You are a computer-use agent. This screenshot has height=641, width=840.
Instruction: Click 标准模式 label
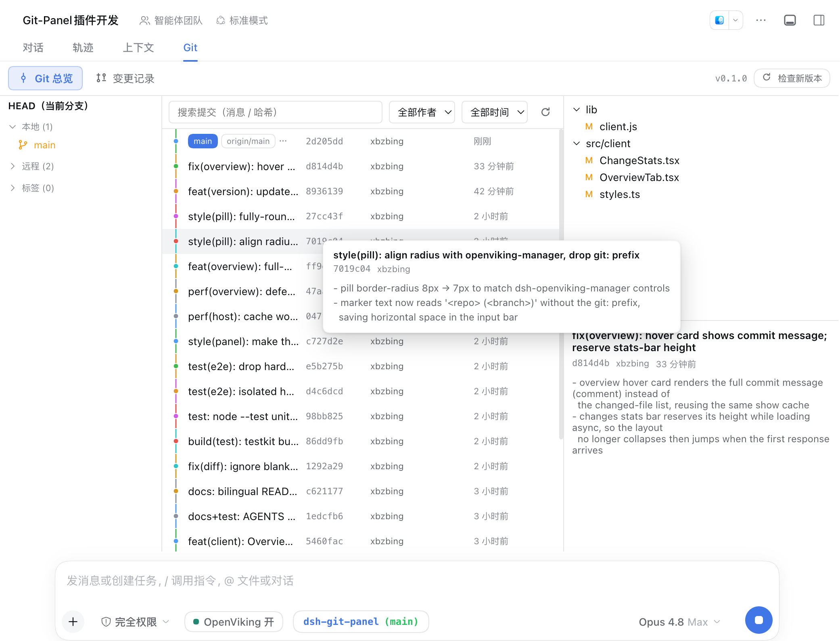pyautogui.click(x=249, y=21)
